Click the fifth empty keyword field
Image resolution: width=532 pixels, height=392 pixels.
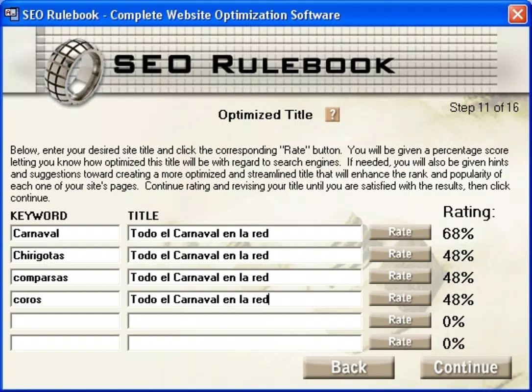(65, 321)
